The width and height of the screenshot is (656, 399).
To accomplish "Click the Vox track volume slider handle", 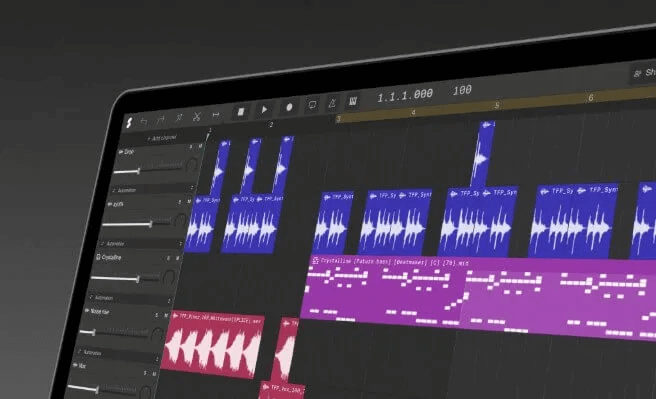I will click(97, 390).
